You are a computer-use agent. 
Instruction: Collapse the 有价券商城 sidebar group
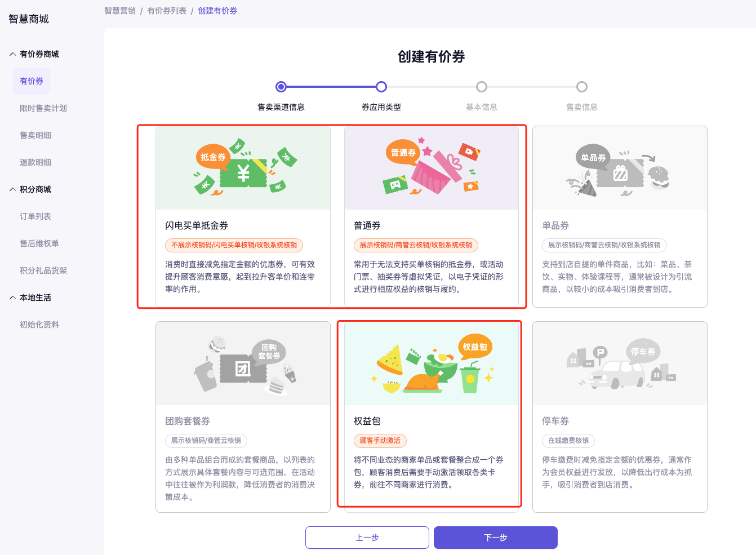point(13,54)
